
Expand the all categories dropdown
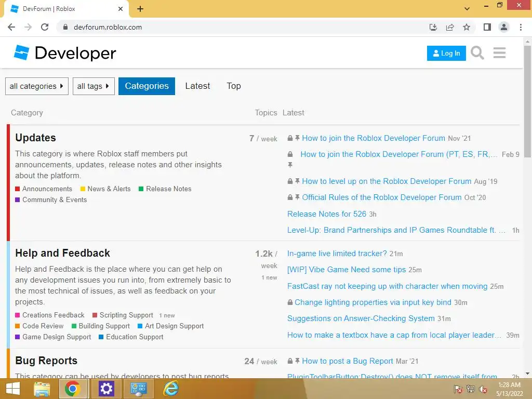(x=37, y=86)
